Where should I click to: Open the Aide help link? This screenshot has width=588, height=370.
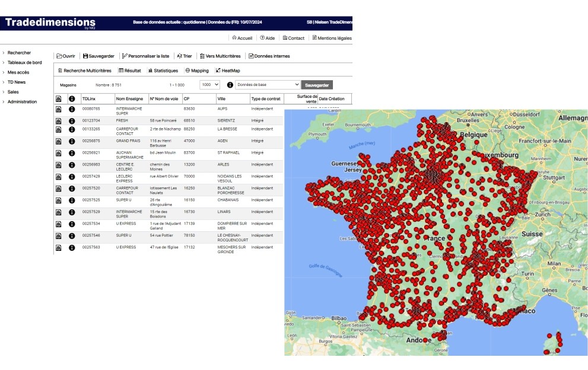[x=268, y=38]
